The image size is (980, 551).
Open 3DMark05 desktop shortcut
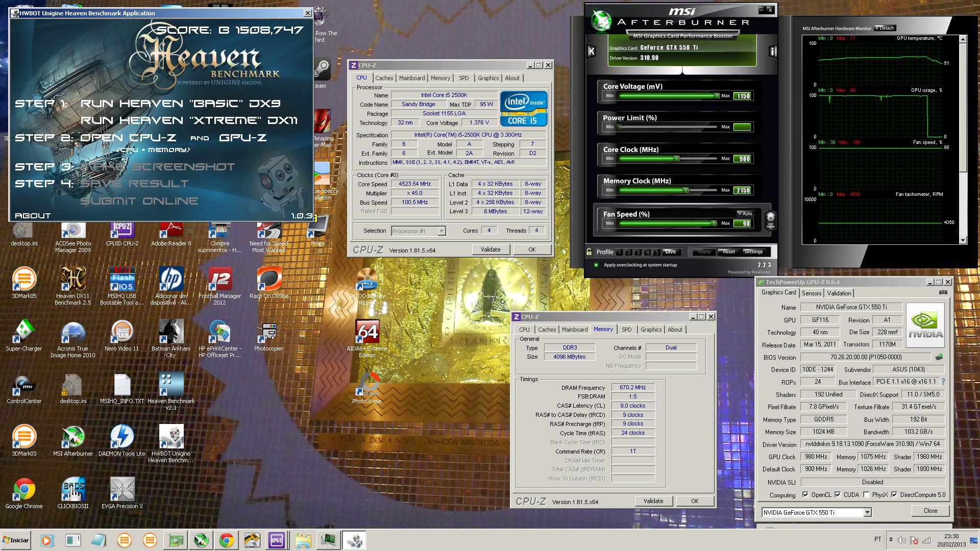(24, 282)
